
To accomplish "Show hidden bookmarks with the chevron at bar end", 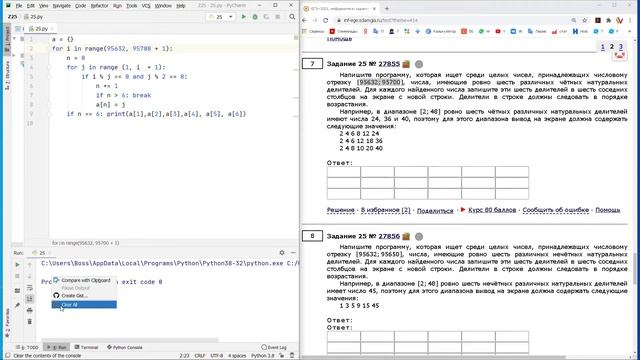I will tap(629, 31).
